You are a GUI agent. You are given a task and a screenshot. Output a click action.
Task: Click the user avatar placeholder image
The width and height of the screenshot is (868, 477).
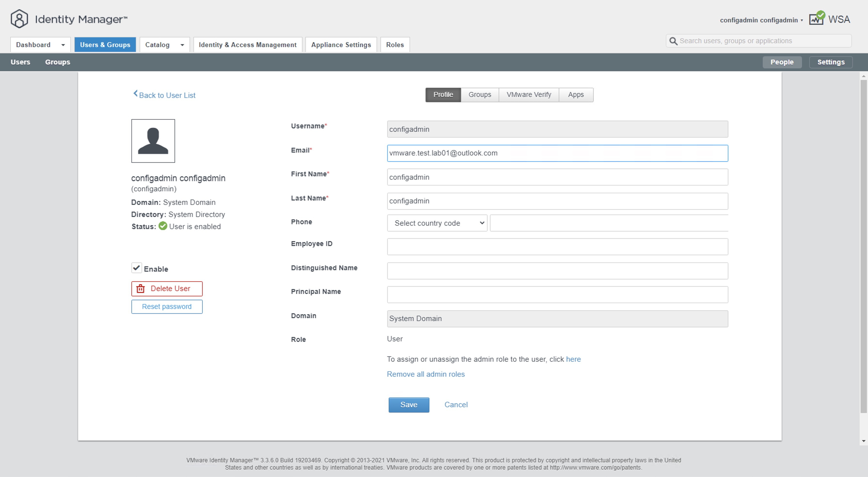(x=153, y=141)
